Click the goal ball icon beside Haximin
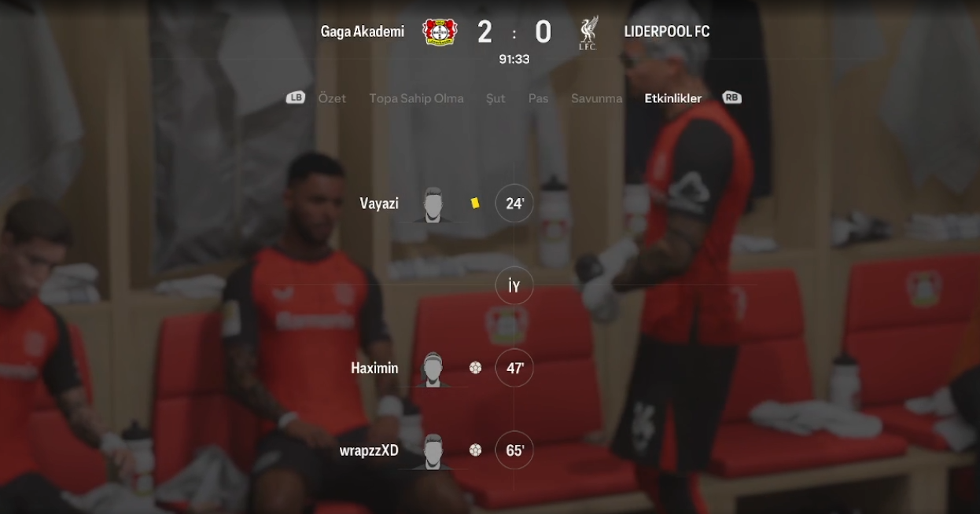 point(475,367)
